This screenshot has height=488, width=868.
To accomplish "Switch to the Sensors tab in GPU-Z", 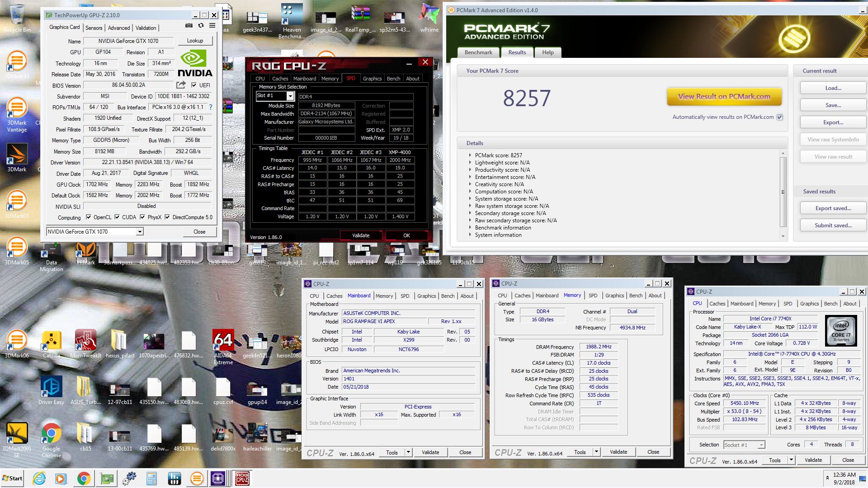I will (94, 28).
